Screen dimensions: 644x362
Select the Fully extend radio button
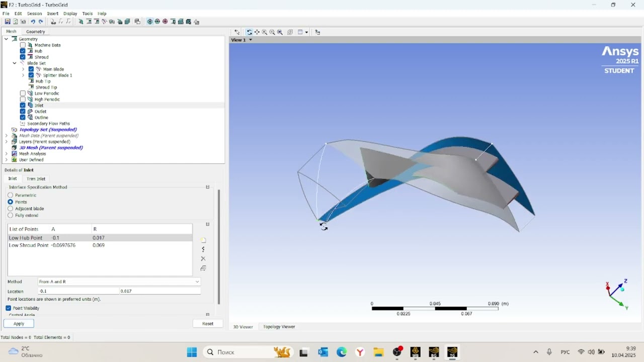[x=10, y=215]
